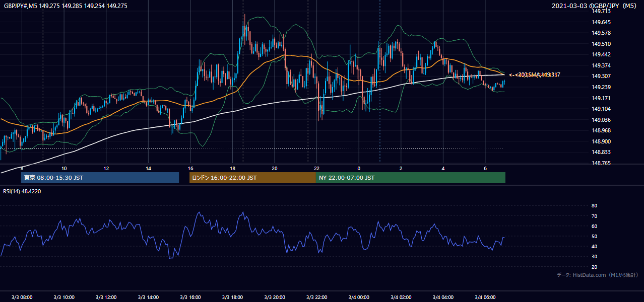
Task: Click hour label 18 under the price chart
Action: (232, 168)
